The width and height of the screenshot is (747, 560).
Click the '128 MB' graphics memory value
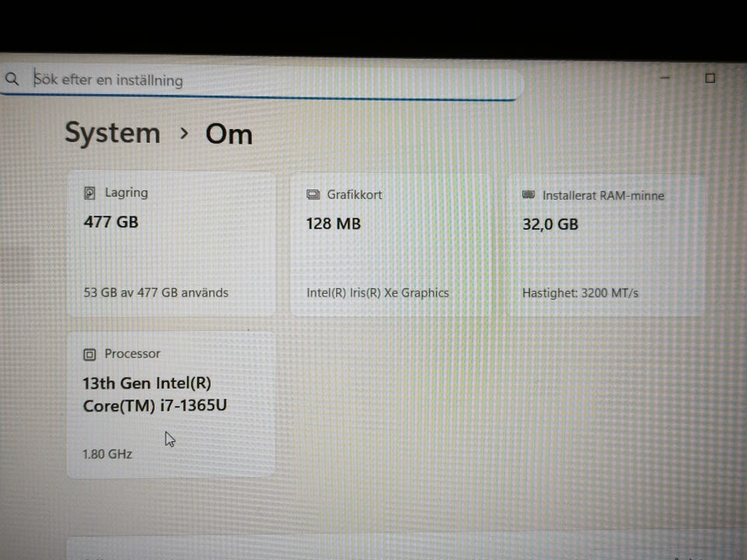click(x=334, y=224)
